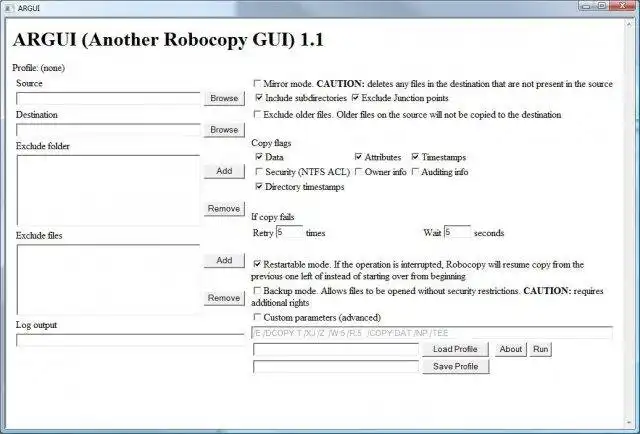Browse for the Source folder

pos(224,98)
